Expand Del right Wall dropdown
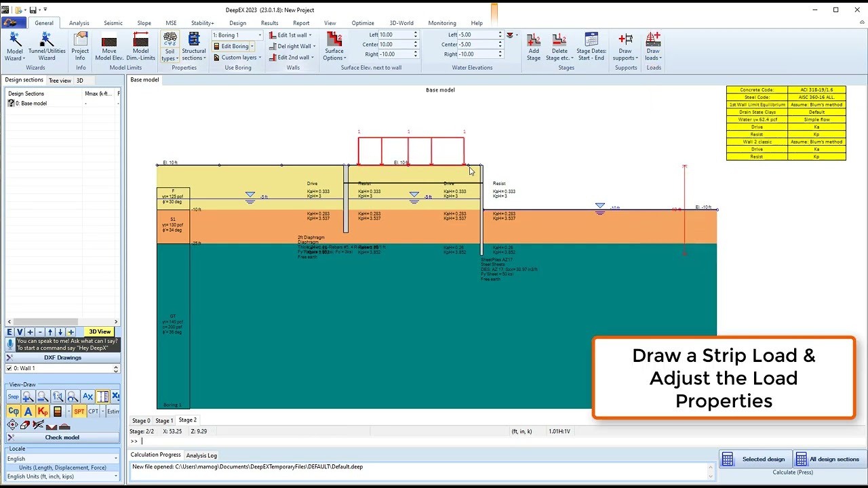The image size is (868, 488). (314, 46)
